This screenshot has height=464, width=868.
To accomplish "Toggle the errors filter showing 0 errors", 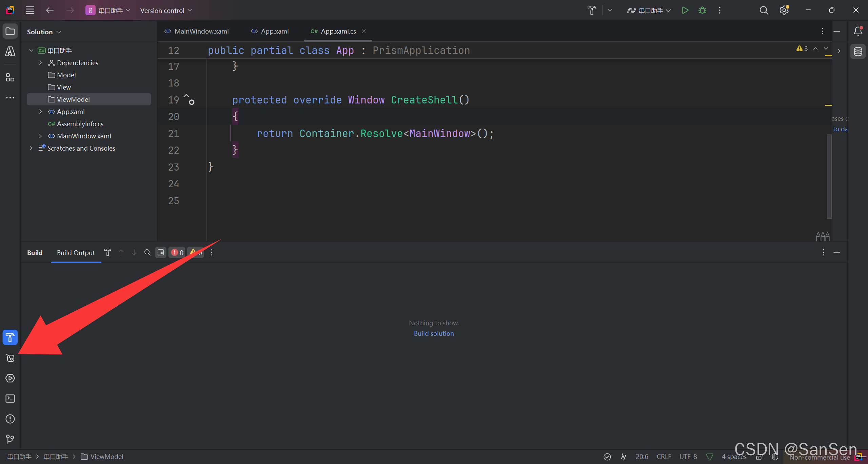I will point(177,253).
